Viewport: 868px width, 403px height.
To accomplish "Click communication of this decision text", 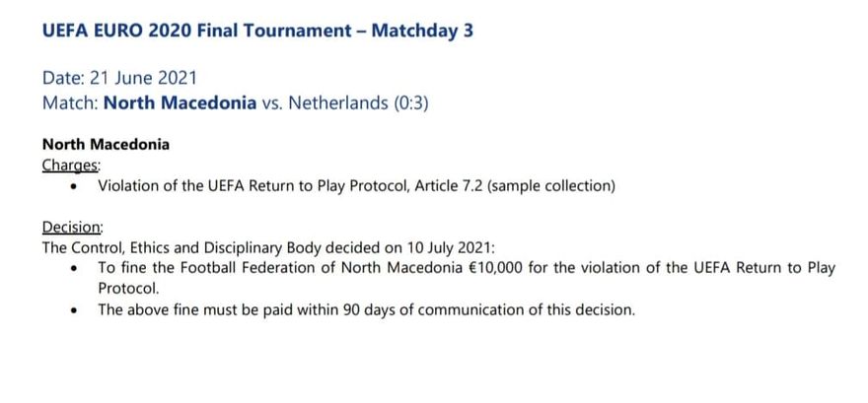I will coord(527,309).
